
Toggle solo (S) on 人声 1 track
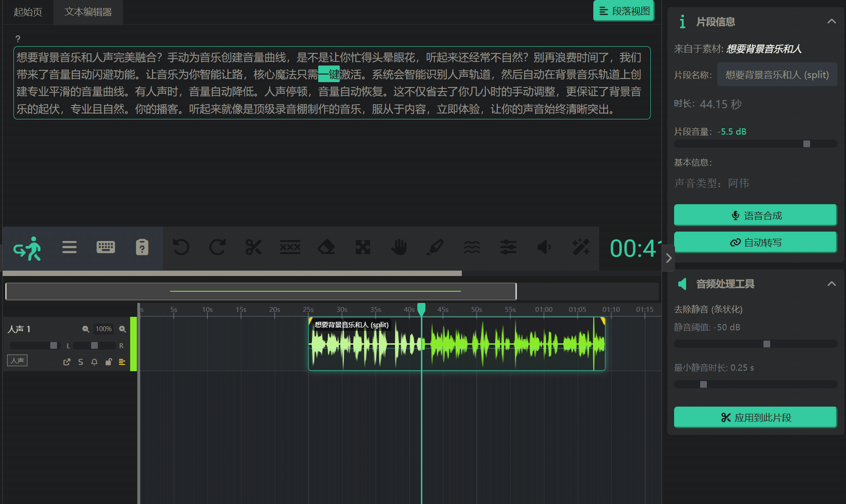(81, 362)
